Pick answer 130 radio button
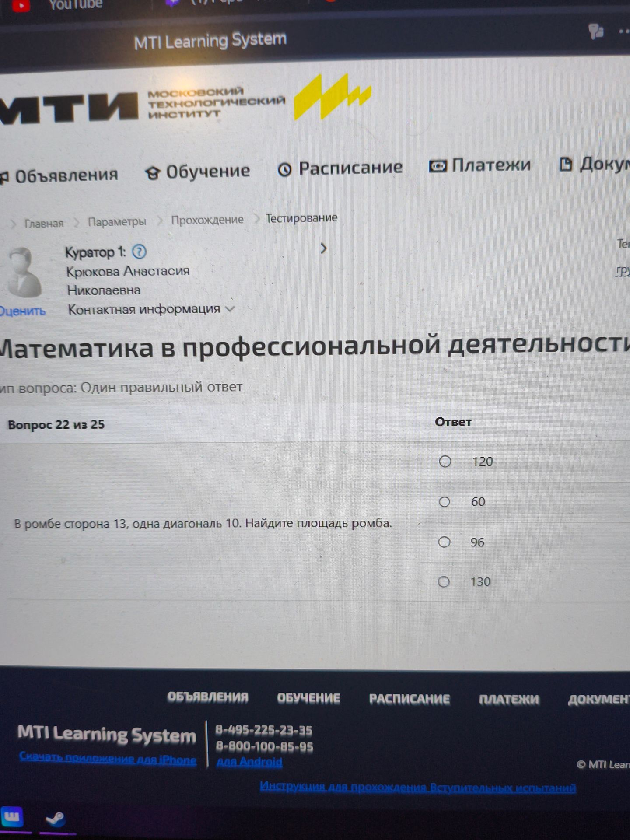 (444, 582)
